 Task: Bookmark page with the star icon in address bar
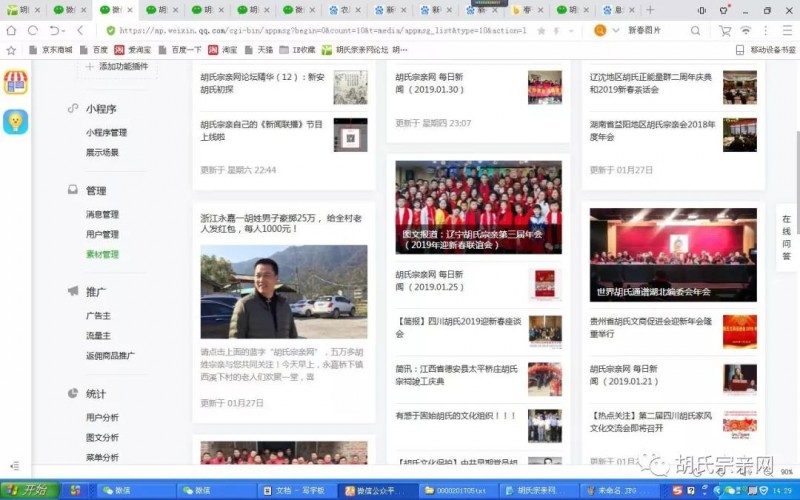(x=541, y=31)
